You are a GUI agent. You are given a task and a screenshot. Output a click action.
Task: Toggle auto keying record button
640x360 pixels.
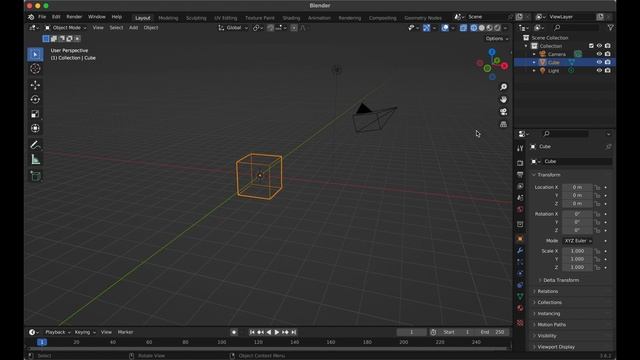234,332
